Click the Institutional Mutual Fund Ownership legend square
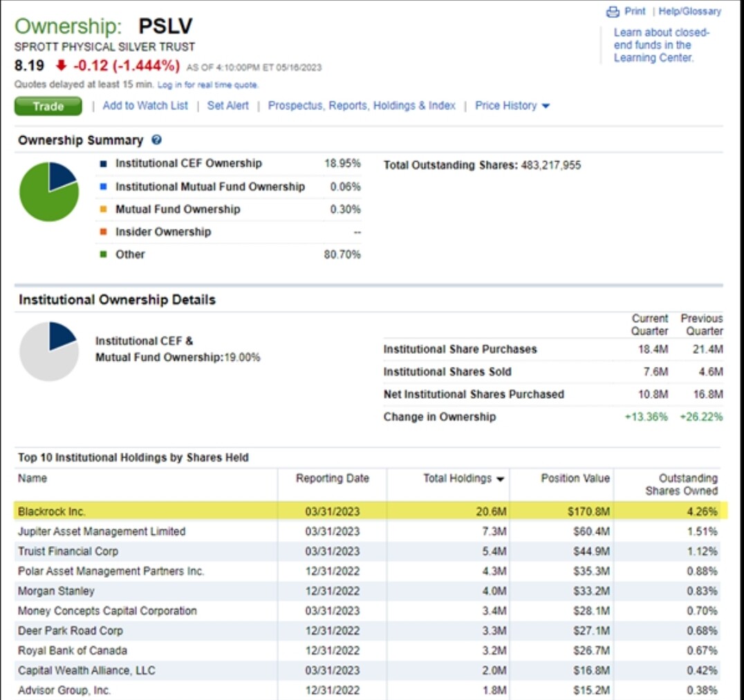Image resolution: width=744 pixels, height=700 pixels. [104, 187]
